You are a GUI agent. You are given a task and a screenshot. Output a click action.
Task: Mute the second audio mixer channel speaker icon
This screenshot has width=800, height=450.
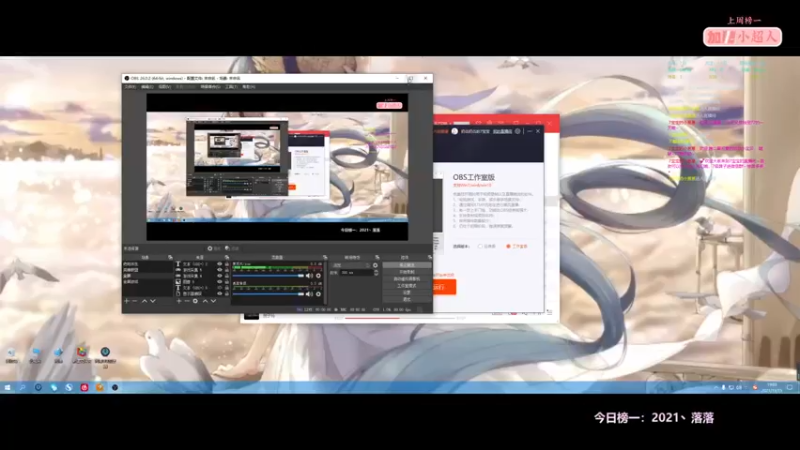309,294
